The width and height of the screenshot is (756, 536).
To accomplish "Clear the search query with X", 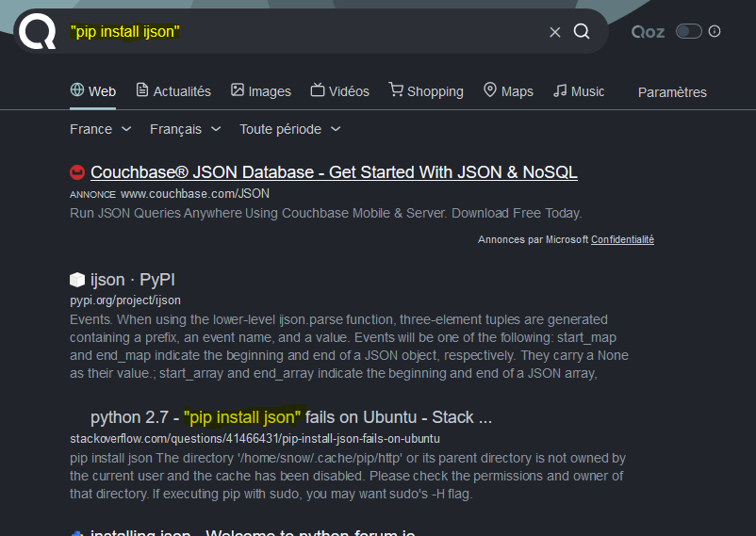I will click(x=555, y=32).
